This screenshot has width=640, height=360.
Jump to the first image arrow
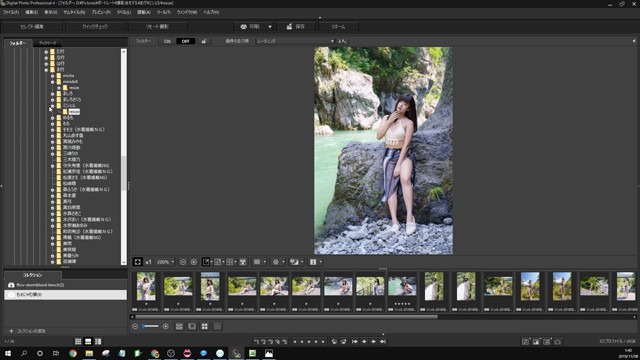pos(355,342)
